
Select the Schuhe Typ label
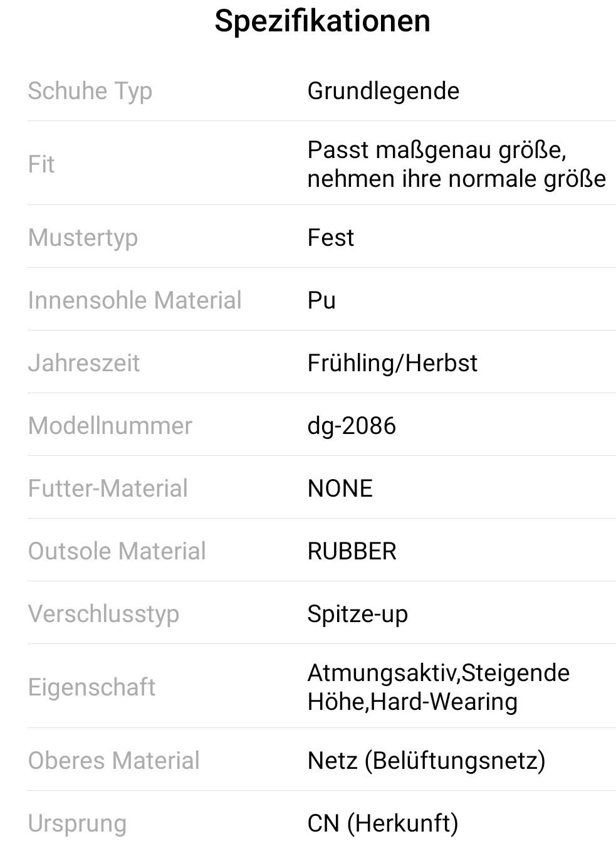(90, 91)
